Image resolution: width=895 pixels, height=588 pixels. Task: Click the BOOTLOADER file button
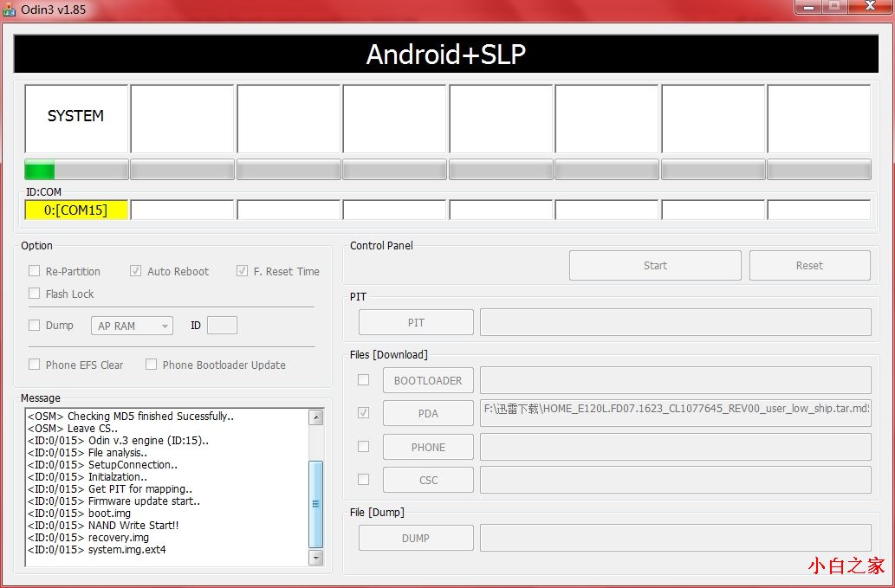(x=428, y=380)
